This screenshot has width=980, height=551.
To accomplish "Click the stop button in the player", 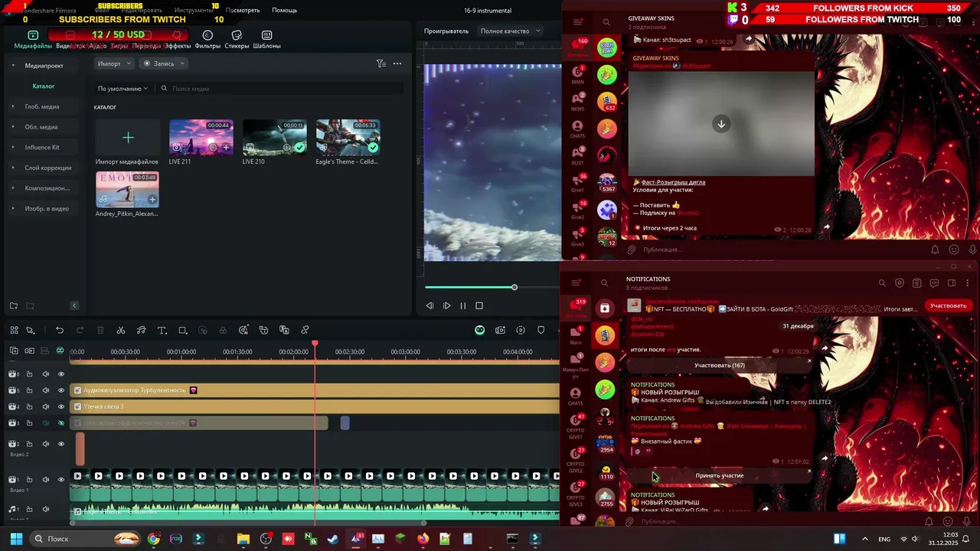I will pos(479,305).
